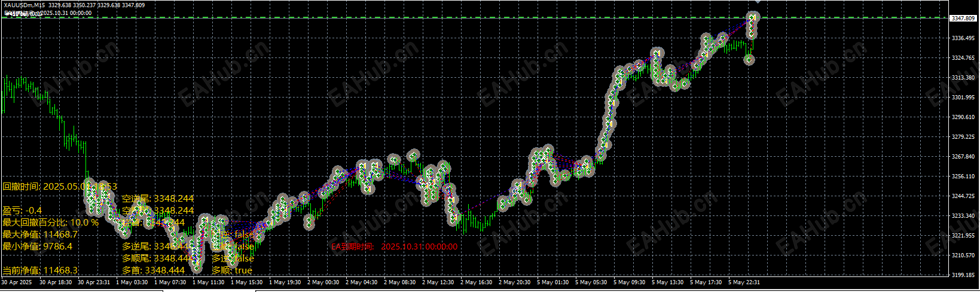
Task: Click the 3336.495 price axis label
Action: pyautogui.click(x=963, y=38)
